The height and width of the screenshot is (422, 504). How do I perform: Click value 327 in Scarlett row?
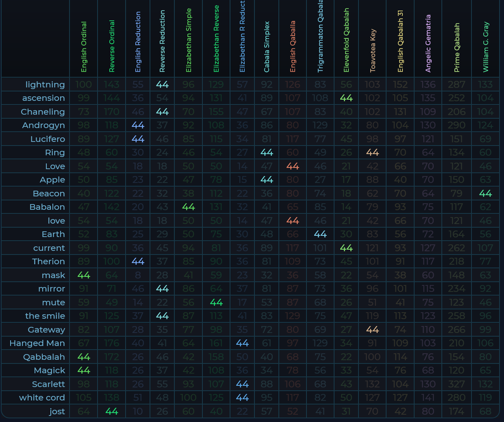click(x=457, y=384)
